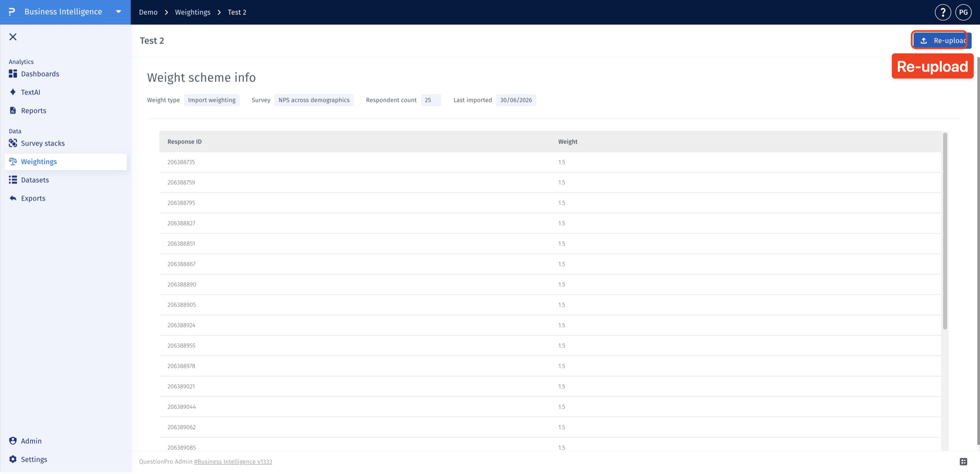This screenshot has height=474, width=980.
Task: Select response ID 206389021
Action: (181, 386)
